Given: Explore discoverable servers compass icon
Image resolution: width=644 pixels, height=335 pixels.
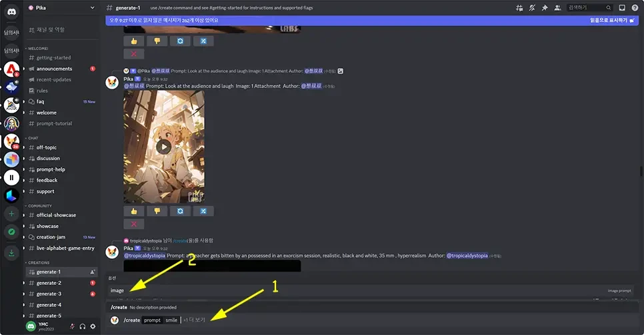Looking at the screenshot, I should point(11,232).
